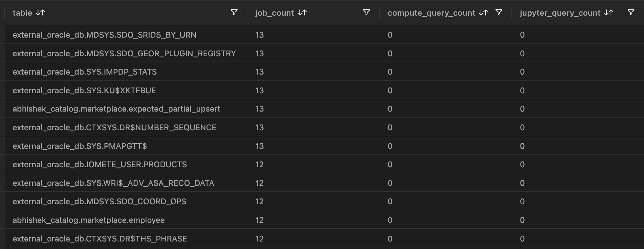Select the external_oracle_db.MDSYS.SDO_SRIDS_BY_URN row
The height and width of the screenshot is (249, 644).
[x=104, y=35]
